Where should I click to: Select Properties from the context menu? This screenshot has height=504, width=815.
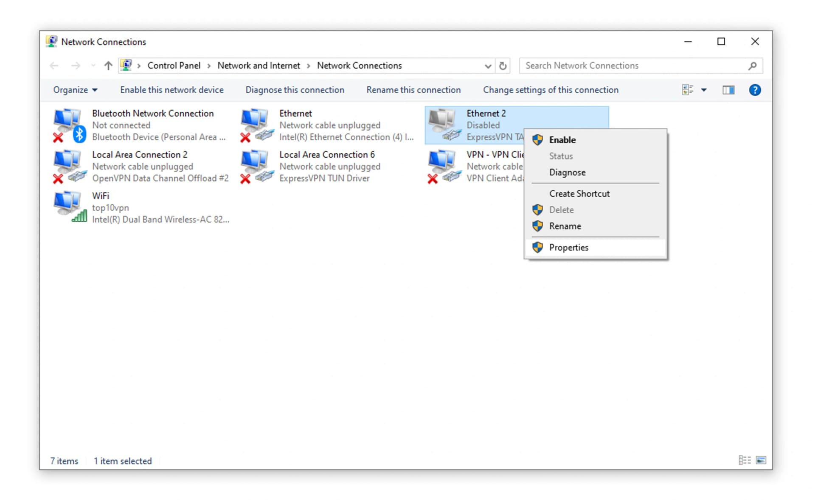pyautogui.click(x=569, y=247)
